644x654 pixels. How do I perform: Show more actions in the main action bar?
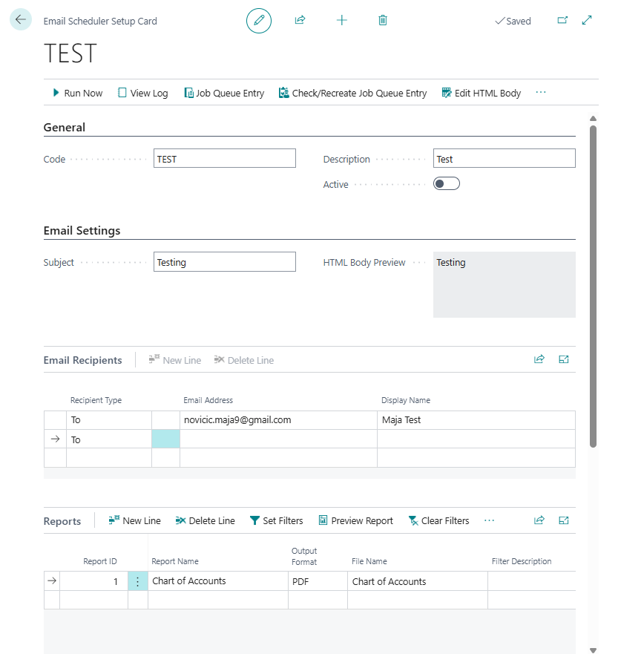click(x=541, y=93)
